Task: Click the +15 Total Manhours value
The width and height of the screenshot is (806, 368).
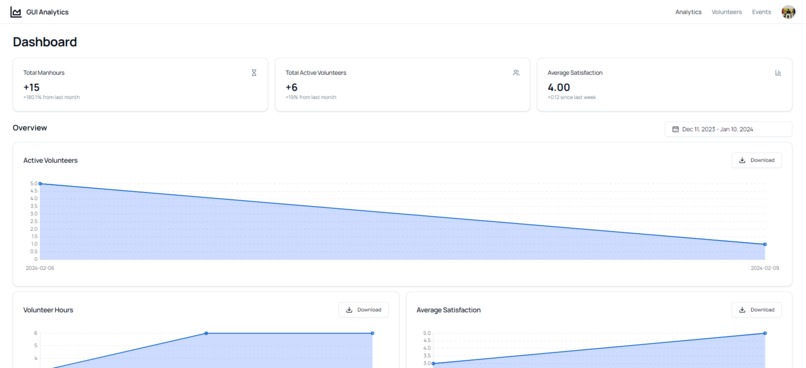Action: click(31, 87)
